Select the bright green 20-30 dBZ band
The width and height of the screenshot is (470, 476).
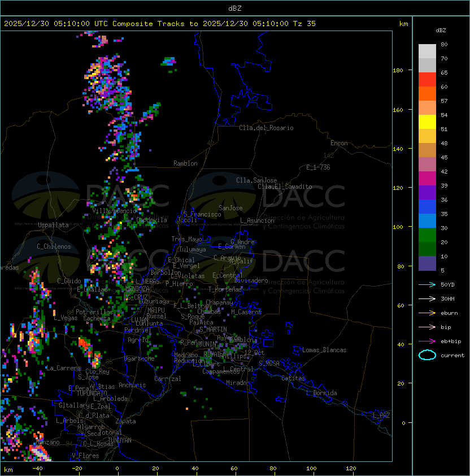coord(427,235)
